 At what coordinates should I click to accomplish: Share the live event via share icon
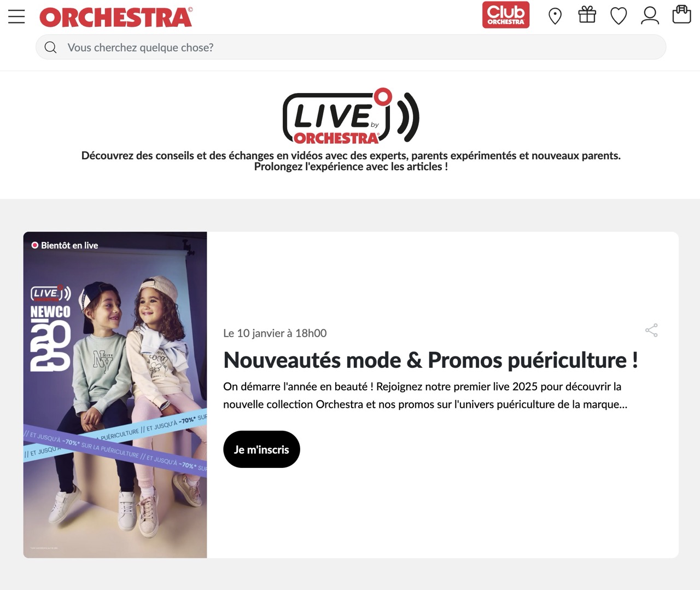point(651,330)
